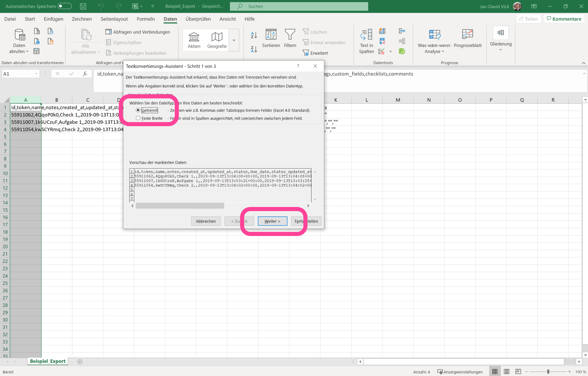This screenshot has width=588, height=376.
Task: Open Was-wäre-wenn-Analyse menu
Action: click(x=434, y=41)
